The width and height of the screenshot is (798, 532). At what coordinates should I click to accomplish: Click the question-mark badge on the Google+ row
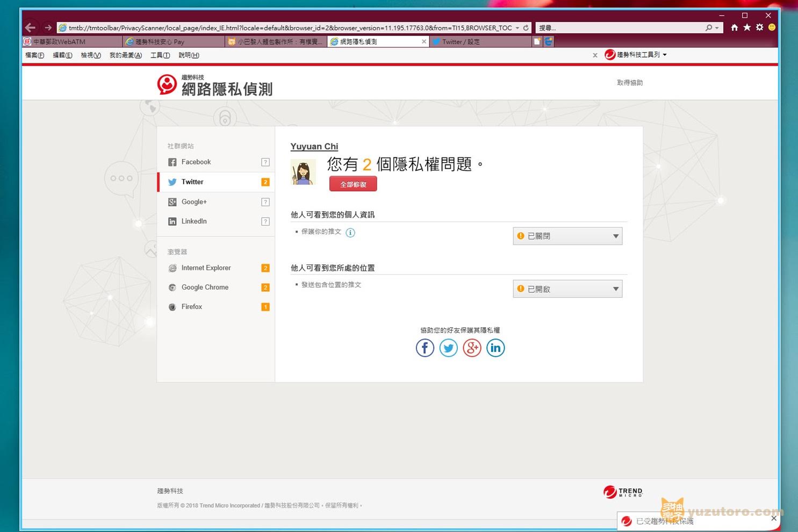(x=265, y=202)
